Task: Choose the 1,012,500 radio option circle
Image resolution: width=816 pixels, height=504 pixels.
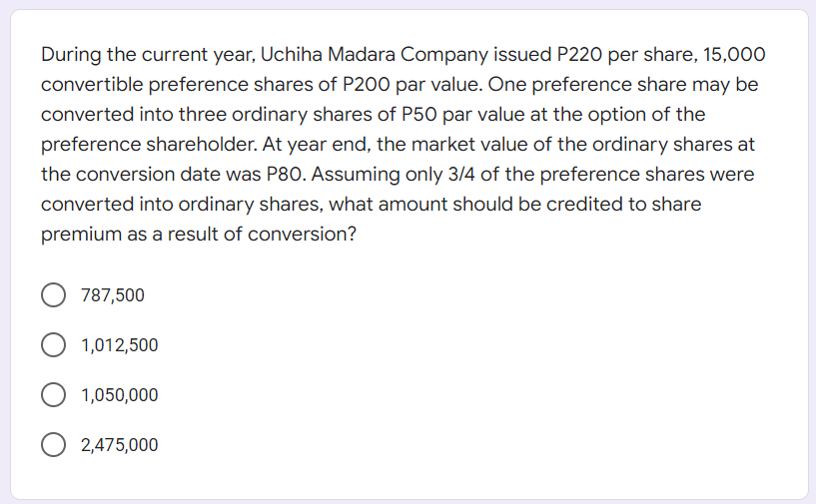Action: pyautogui.click(x=53, y=345)
